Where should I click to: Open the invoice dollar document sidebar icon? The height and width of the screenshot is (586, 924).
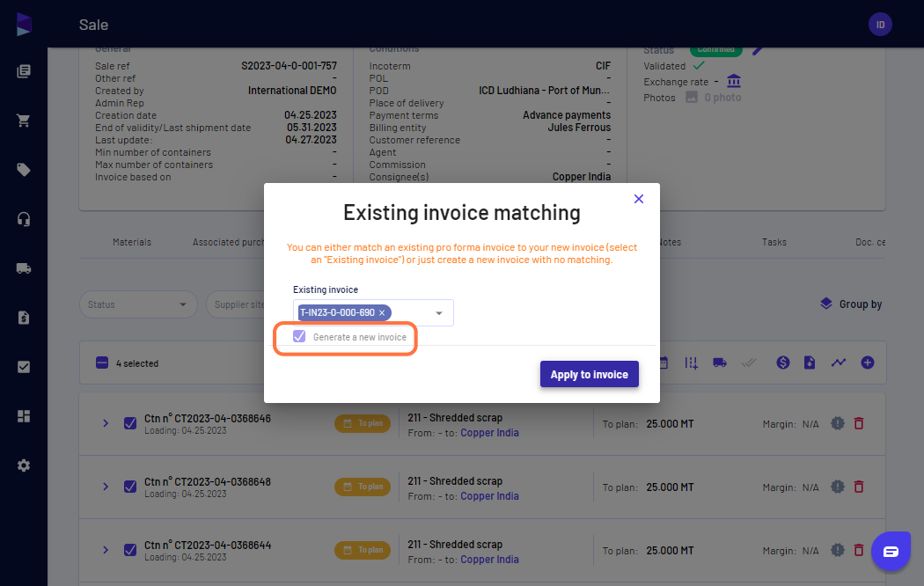point(24,318)
